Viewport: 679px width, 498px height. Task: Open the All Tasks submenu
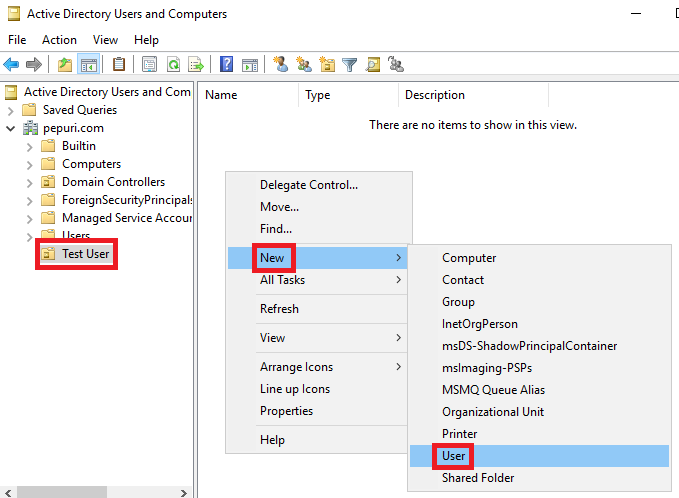(317, 280)
